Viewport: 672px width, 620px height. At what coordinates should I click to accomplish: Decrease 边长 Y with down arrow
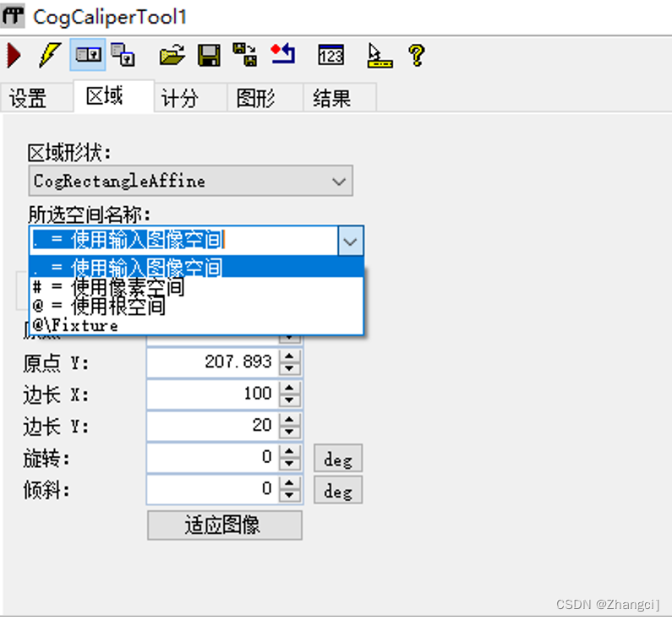pyautogui.click(x=289, y=432)
